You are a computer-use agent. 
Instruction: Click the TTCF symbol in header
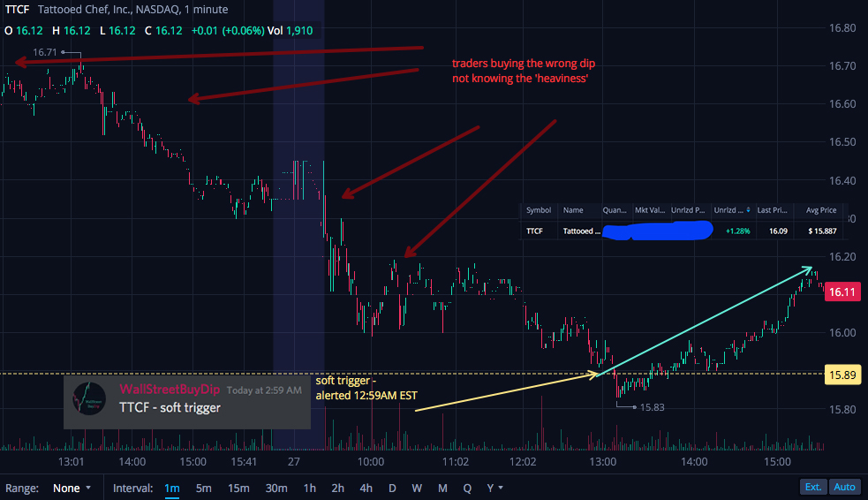pos(17,10)
